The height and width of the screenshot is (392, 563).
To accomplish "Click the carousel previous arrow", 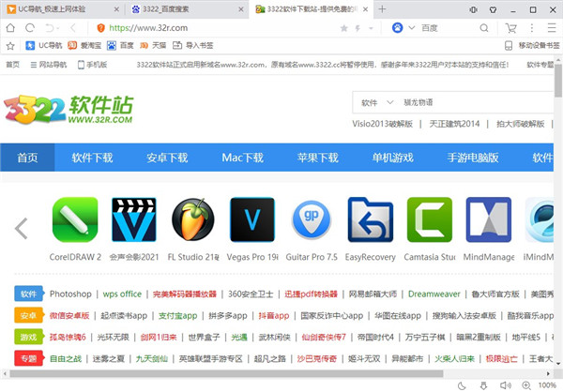I will (x=22, y=228).
